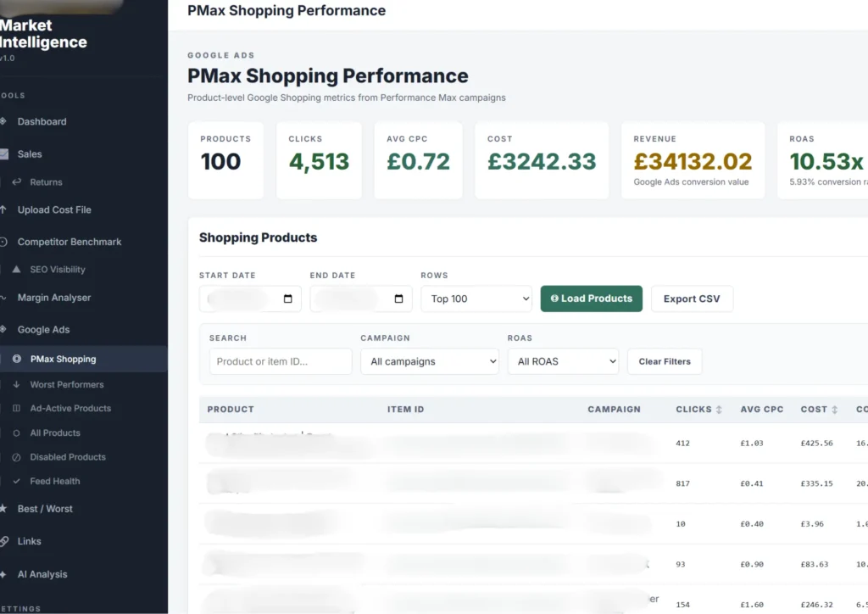Click the £425.56 cost cell
868x614 pixels.
click(816, 444)
